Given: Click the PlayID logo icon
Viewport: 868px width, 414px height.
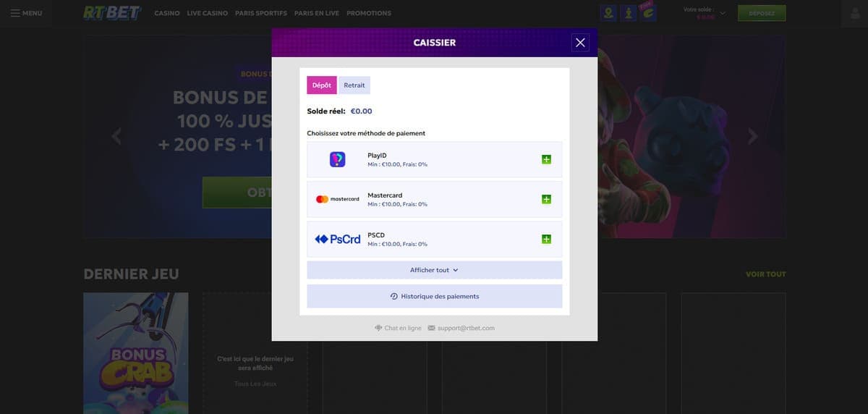Looking at the screenshot, I should pos(337,159).
